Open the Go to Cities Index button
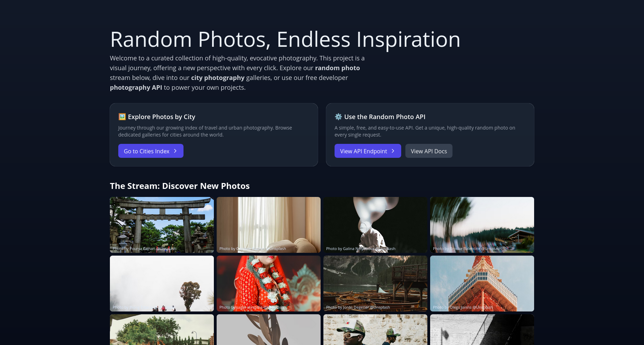Screen dimensions: 644x345 [151, 151]
